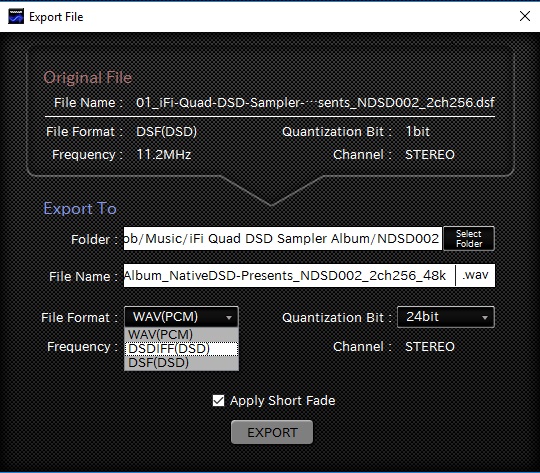Click the original file name text
The height and width of the screenshot is (473, 540).
tap(315, 103)
